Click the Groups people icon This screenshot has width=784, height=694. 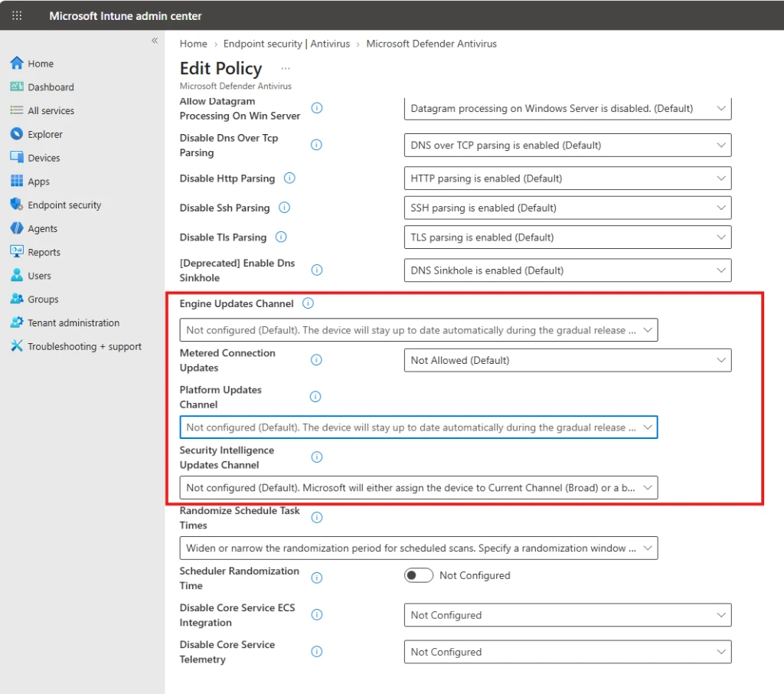pos(17,299)
